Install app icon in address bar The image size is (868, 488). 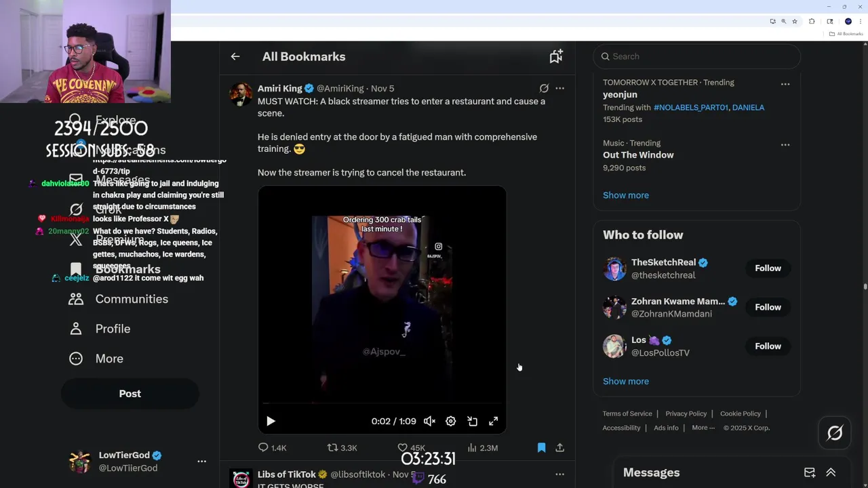[x=772, y=21]
